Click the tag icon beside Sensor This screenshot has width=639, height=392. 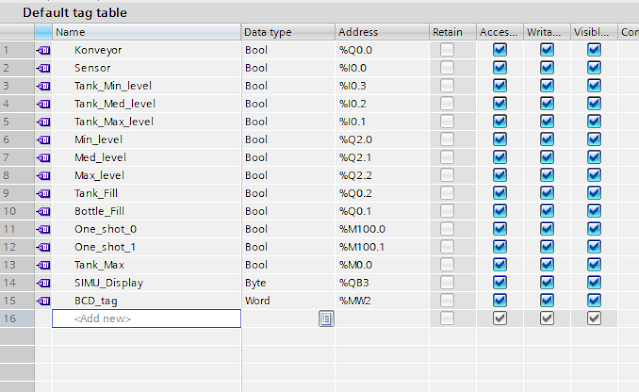click(x=43, y=68)
